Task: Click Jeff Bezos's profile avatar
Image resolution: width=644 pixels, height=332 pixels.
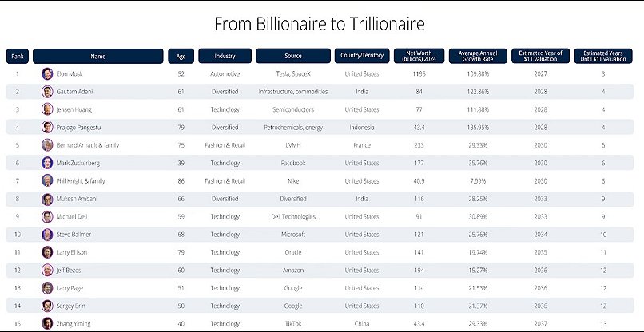Action: (47, 271)
